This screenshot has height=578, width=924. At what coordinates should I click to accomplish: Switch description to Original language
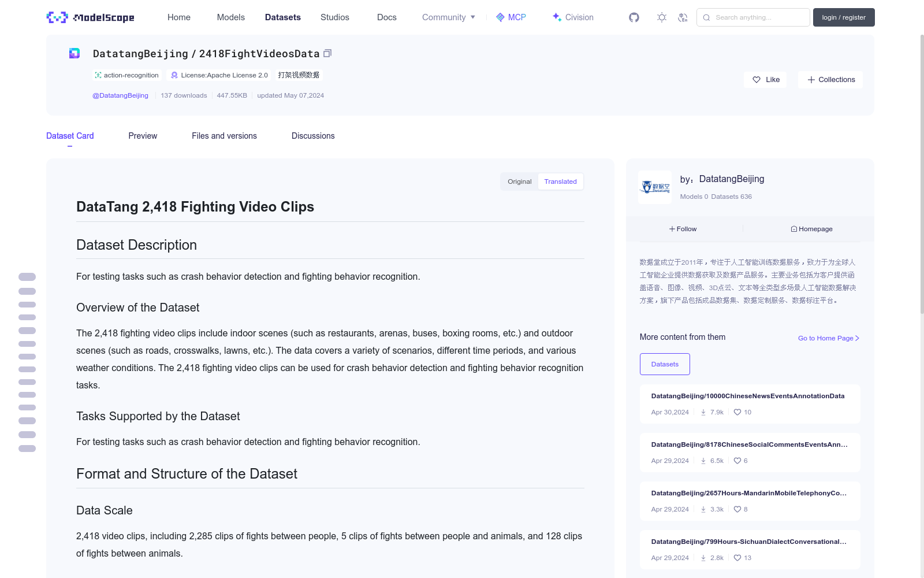(x=520, y=181)
